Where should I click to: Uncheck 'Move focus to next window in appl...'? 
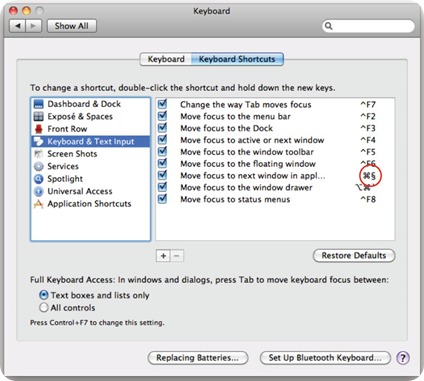click(162, 175)
